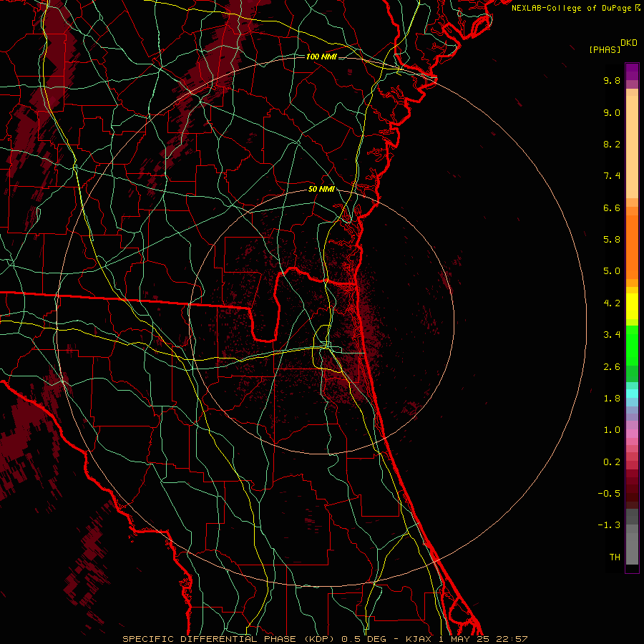Click the -1.3 scale value
This screenshot has height=644, width=644.
(609, 525)
